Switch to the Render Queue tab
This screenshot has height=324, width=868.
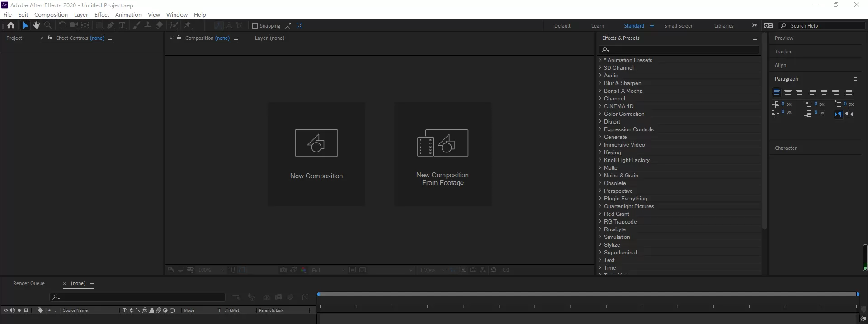pyautogui.click(x=29, y=283)
